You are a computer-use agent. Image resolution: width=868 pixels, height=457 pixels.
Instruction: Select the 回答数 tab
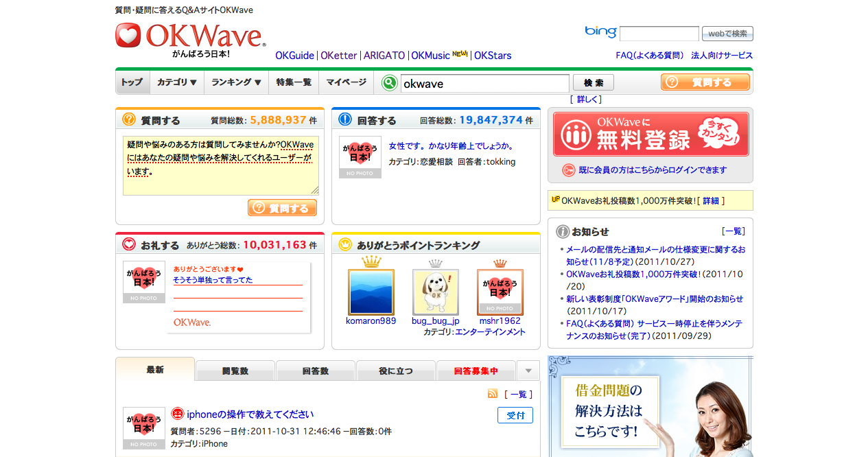pos(315,370)
